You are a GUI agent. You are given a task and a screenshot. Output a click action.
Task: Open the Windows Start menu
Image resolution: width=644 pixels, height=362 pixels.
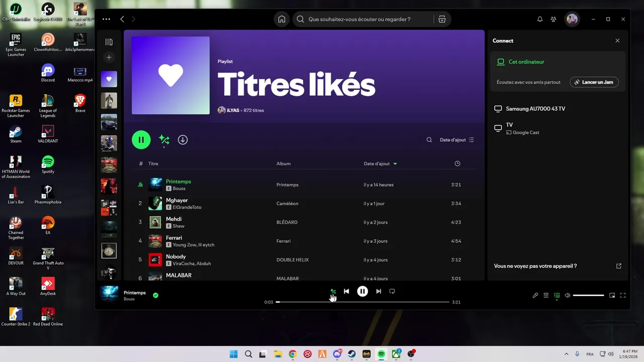coord(233,354)
